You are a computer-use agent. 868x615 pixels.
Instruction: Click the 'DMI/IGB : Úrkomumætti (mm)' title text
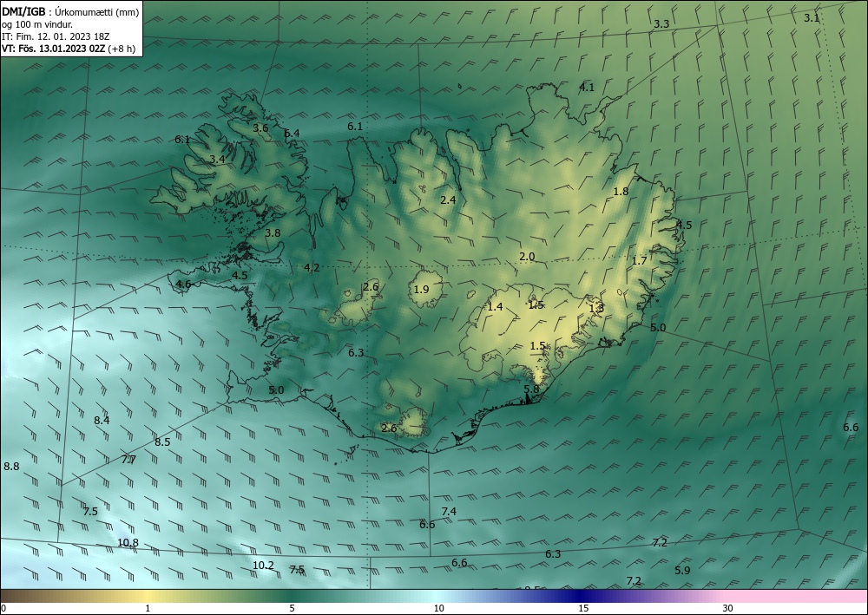(x=70, y=11)
